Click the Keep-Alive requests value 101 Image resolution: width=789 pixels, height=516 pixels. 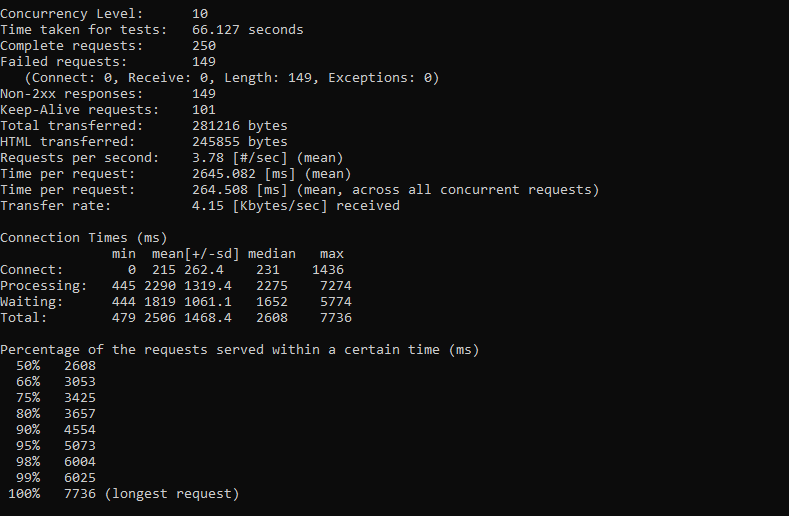click(x=204, y=110)
